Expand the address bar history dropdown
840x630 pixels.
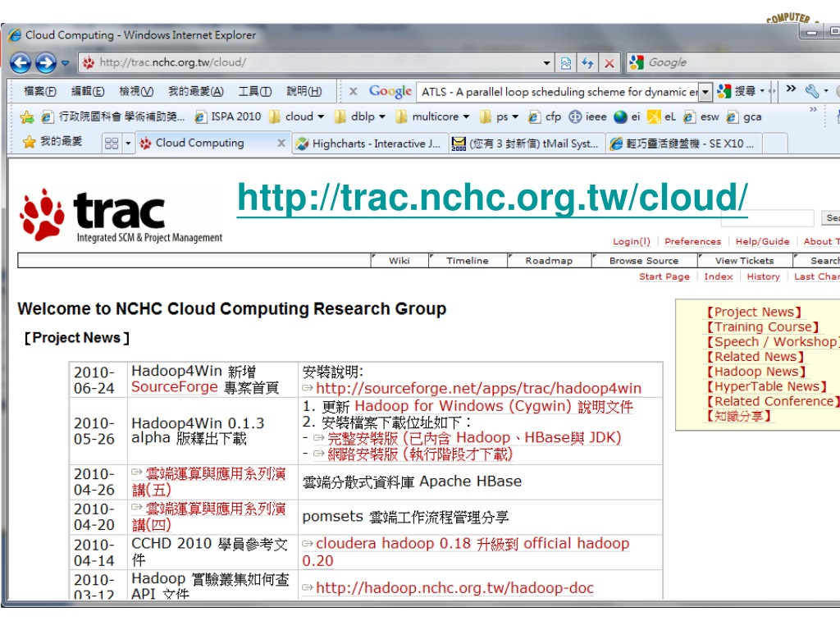pos(546,62)
